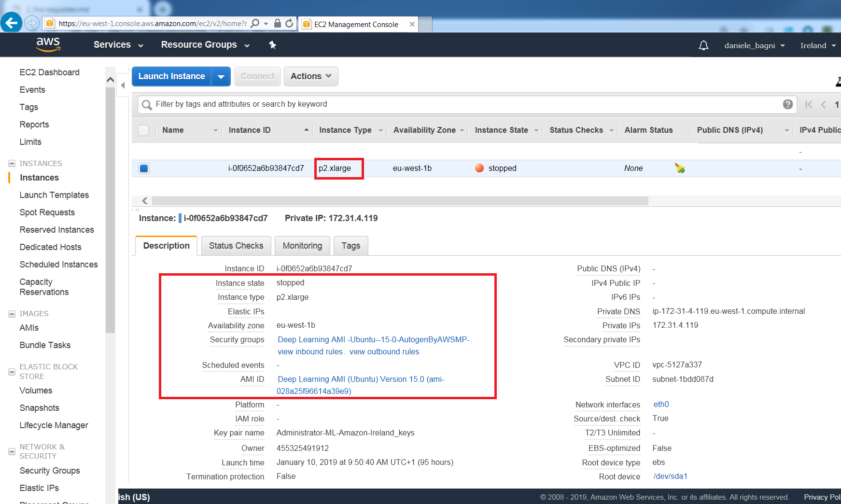Open EC2 Dashboard in sidebar
The height and width of the screenshot is (504, 841).
49,72
